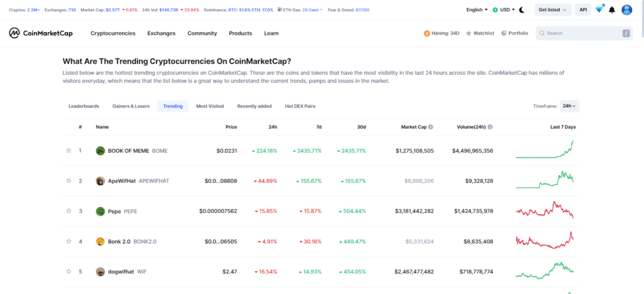Click the ETH Gas indicator

300,9
